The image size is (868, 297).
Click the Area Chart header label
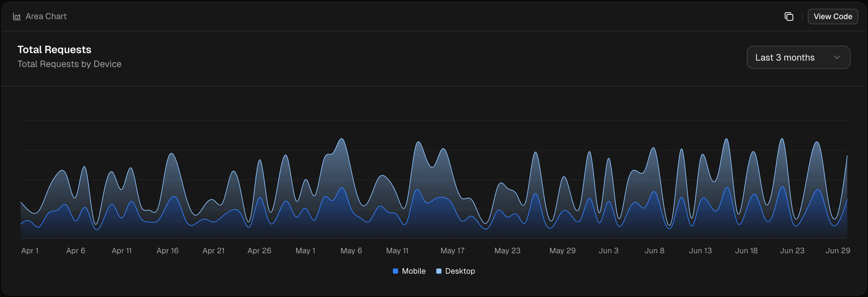coord(46,17)
